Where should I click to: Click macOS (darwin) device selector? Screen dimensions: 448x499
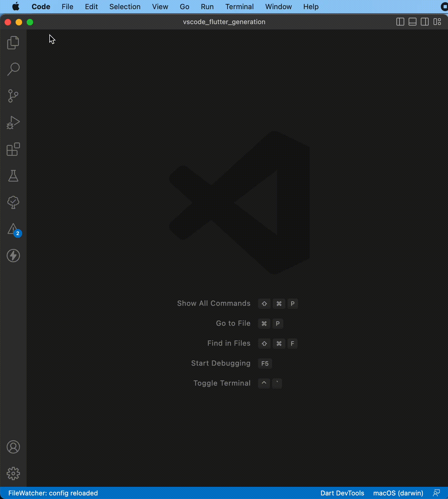click(x=398, y=493)
